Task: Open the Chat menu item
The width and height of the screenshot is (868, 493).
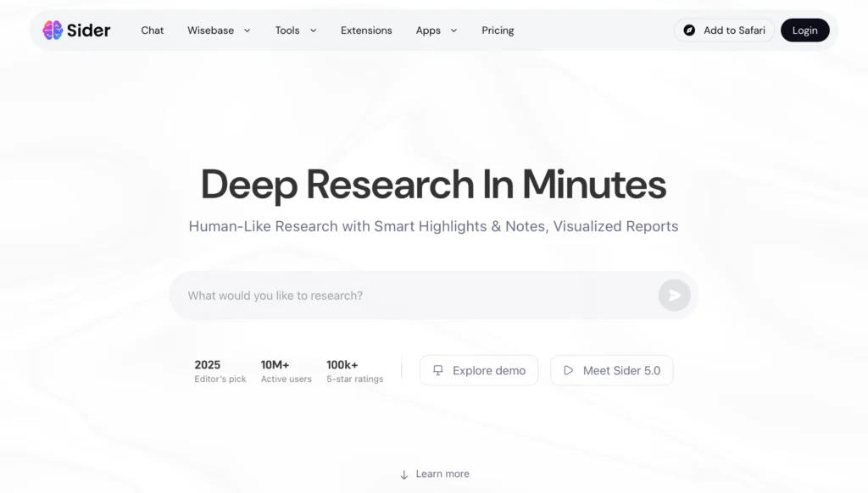Action: (153, 30)
